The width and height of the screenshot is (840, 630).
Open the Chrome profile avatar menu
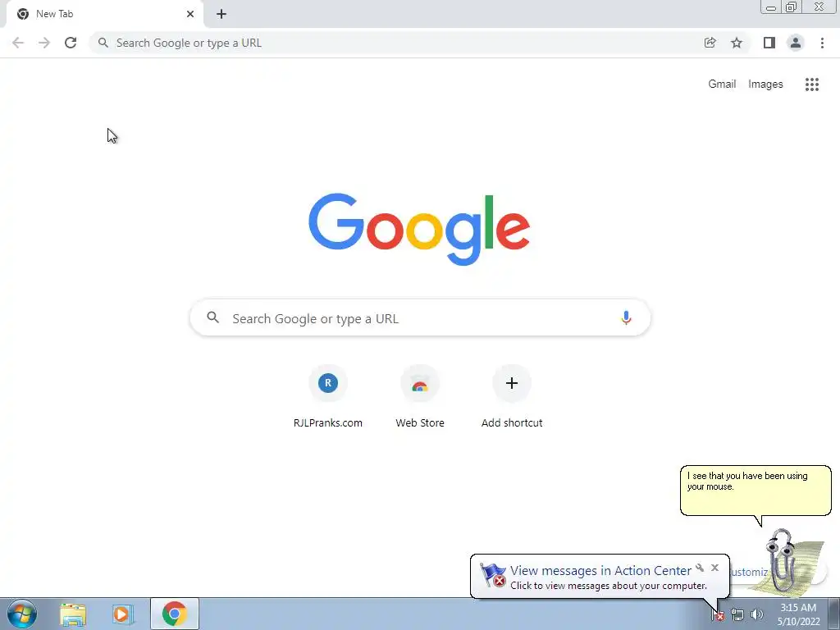pyautogui.click(x=796, y=43)
